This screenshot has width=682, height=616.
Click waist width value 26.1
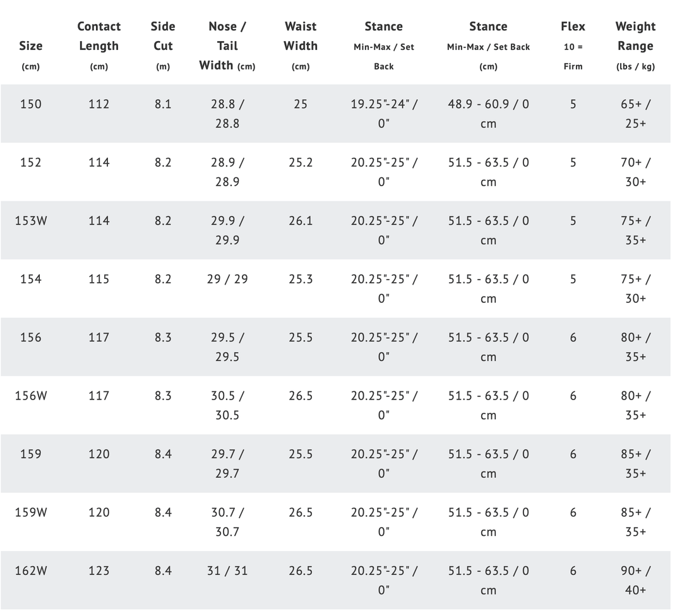pos(301,221)
